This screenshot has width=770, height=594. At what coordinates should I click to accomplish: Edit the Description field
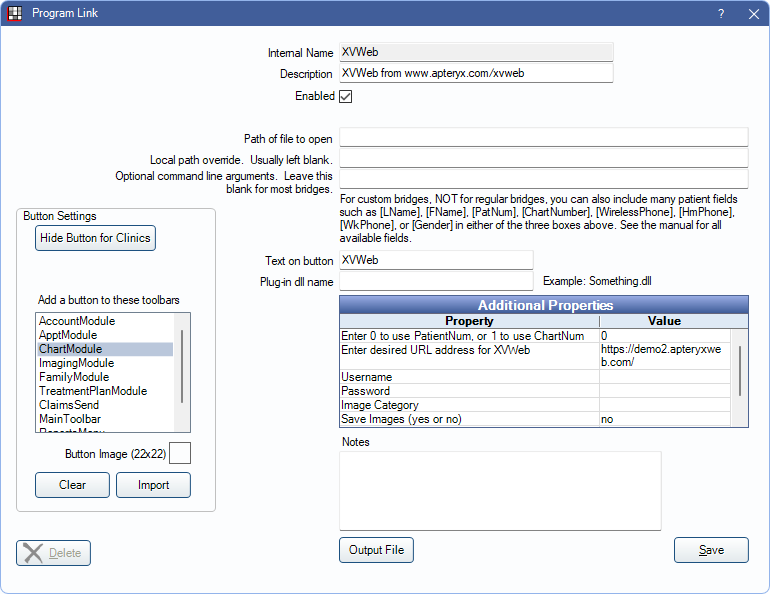tap(476, 73)
